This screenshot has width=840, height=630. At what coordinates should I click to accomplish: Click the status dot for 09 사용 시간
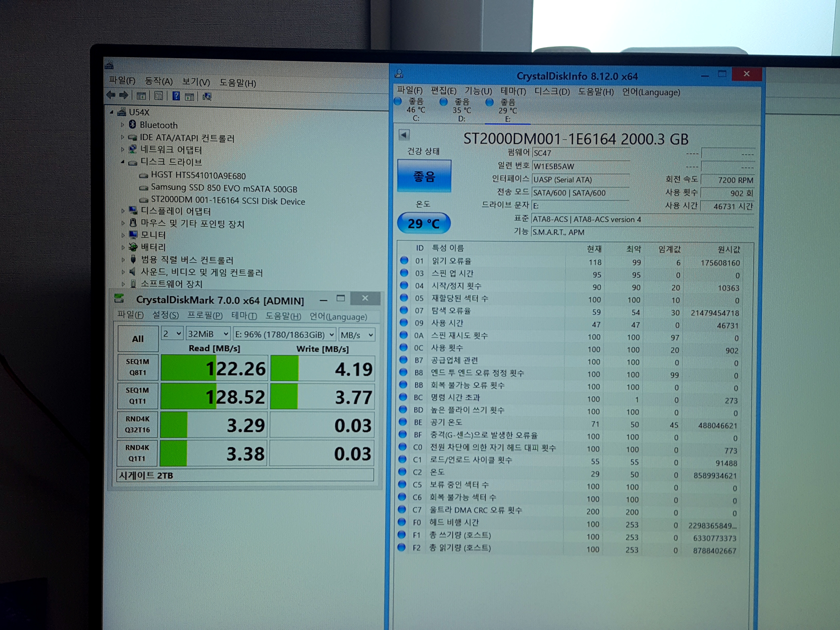pyautogui.click(x=404, y=322)
